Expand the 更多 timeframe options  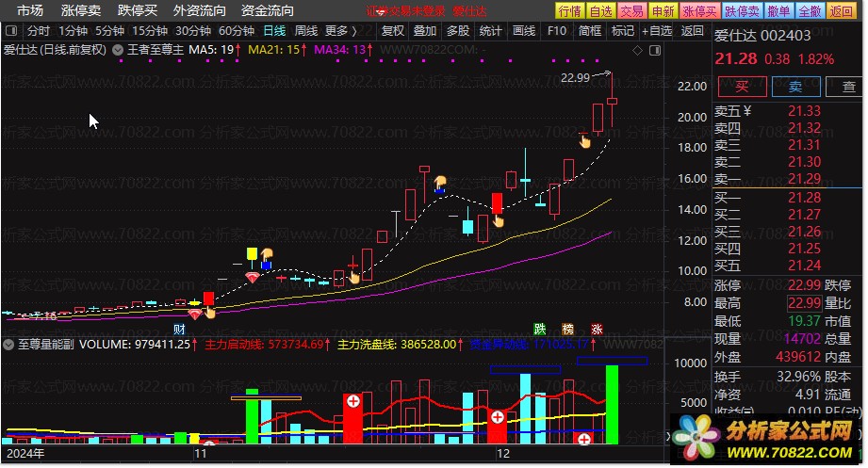[x=340, y=31]
